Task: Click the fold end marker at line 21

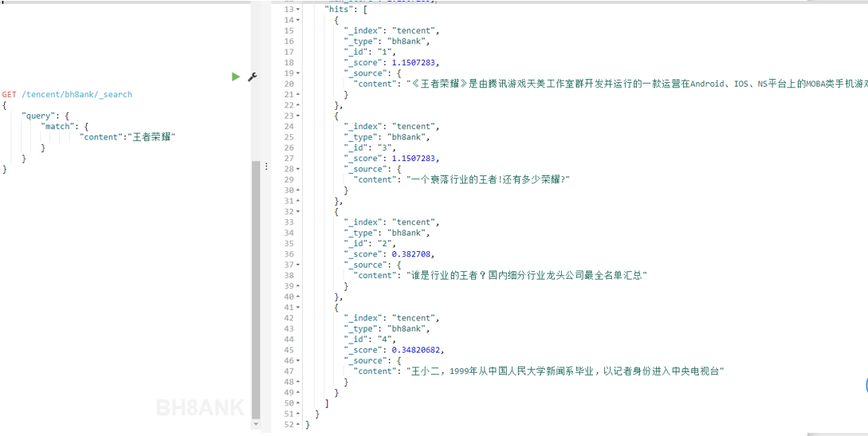Action: (x=299, y=95)
